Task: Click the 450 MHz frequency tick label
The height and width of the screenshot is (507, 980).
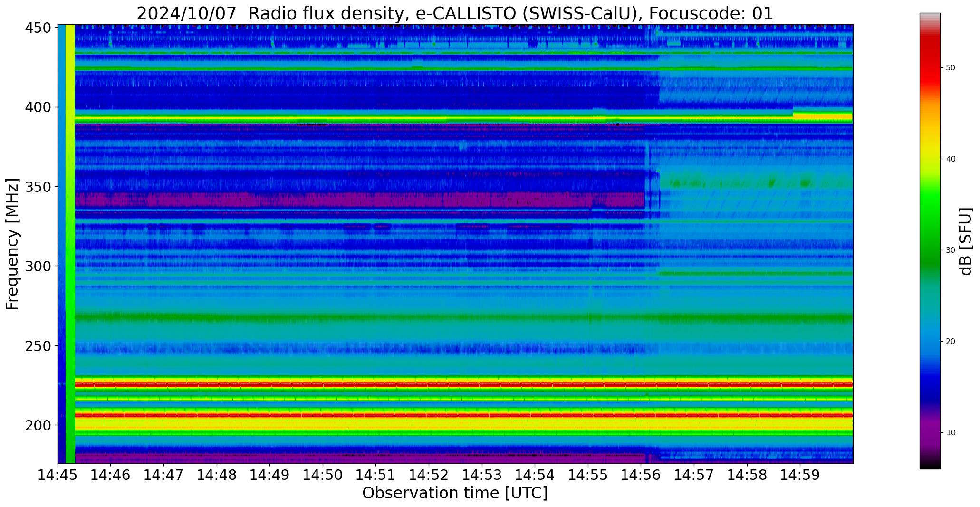Action: [38, 28]
